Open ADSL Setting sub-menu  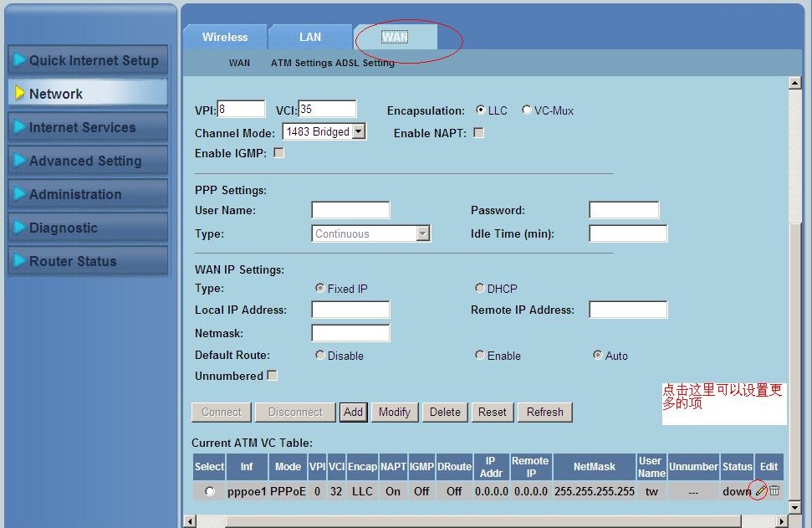click(365, 63)
